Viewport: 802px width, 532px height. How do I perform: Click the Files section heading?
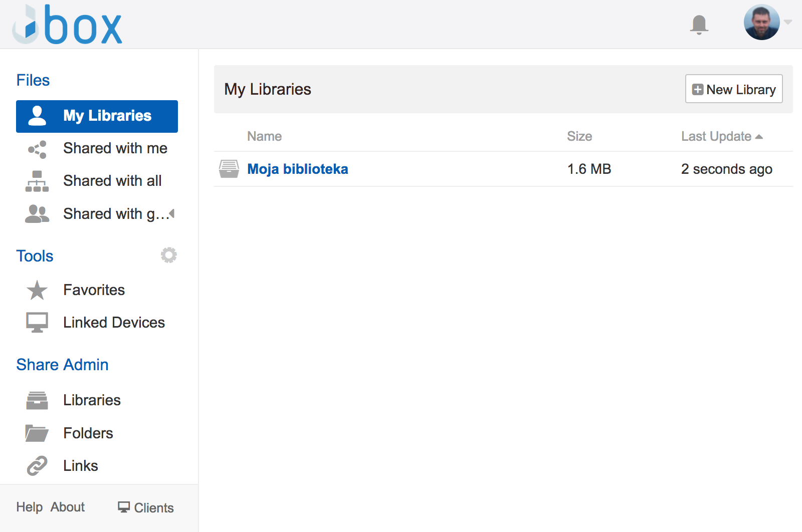coord(33,80)
